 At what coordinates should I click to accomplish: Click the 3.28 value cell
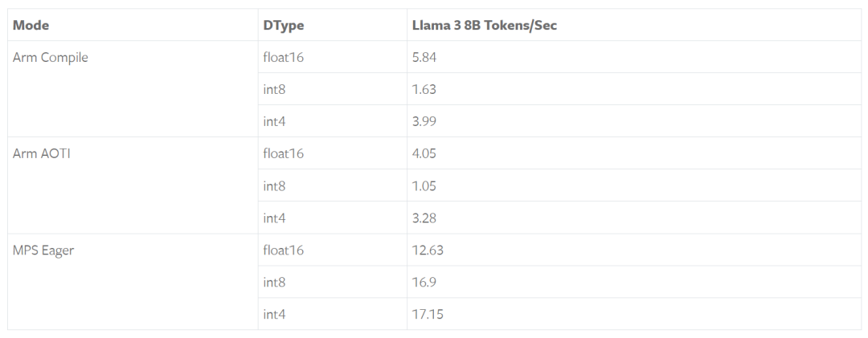click(x=424, y=218)
